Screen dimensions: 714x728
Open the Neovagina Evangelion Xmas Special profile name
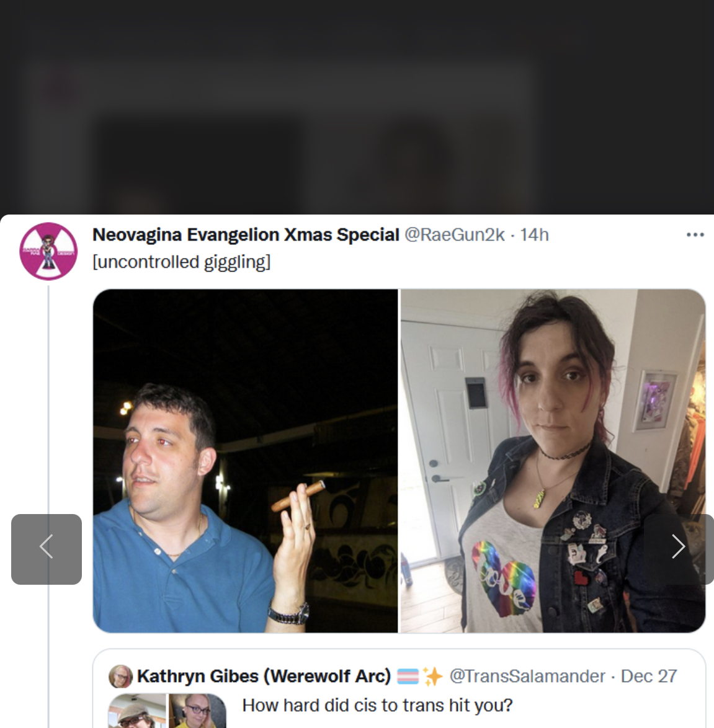[246, 235]
